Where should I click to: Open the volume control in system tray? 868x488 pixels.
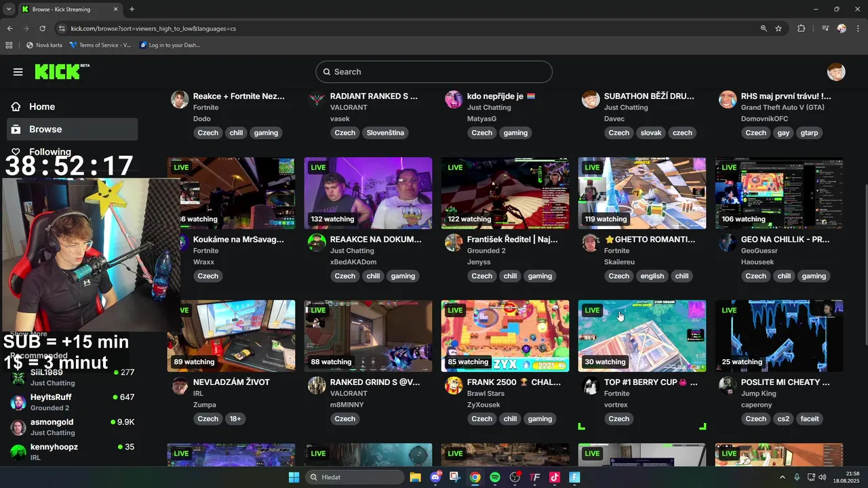tap(822, 477)
